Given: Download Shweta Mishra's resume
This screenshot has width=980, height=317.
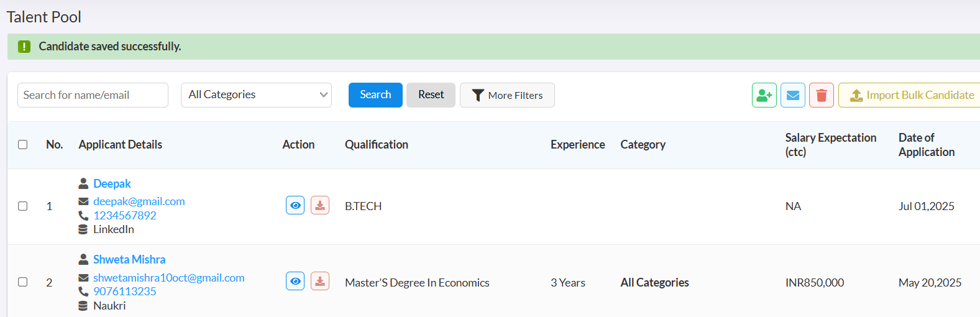Looking at the screenshot, I should click(320, 282).
